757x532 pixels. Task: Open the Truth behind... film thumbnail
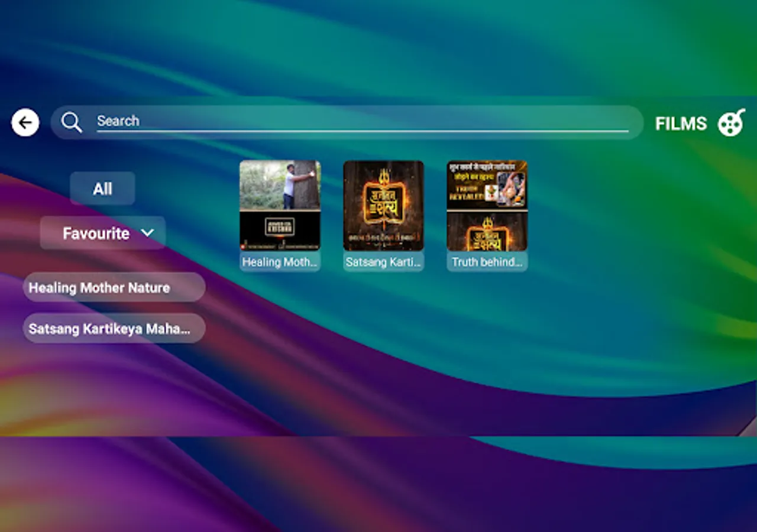[x=487, y=206]
